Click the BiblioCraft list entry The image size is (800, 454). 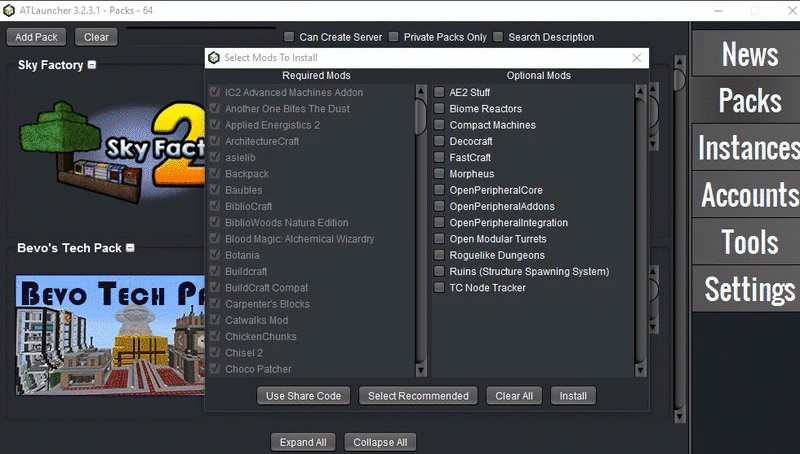(x=248, y=206)
